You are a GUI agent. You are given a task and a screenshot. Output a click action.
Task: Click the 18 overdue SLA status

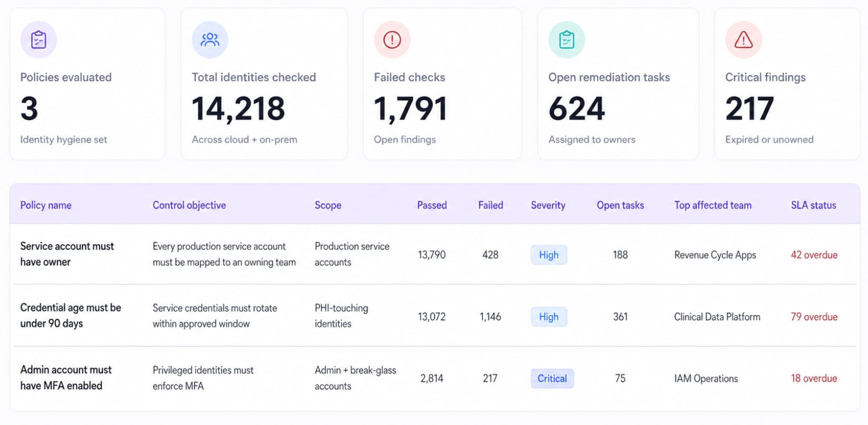coord(814,378)
